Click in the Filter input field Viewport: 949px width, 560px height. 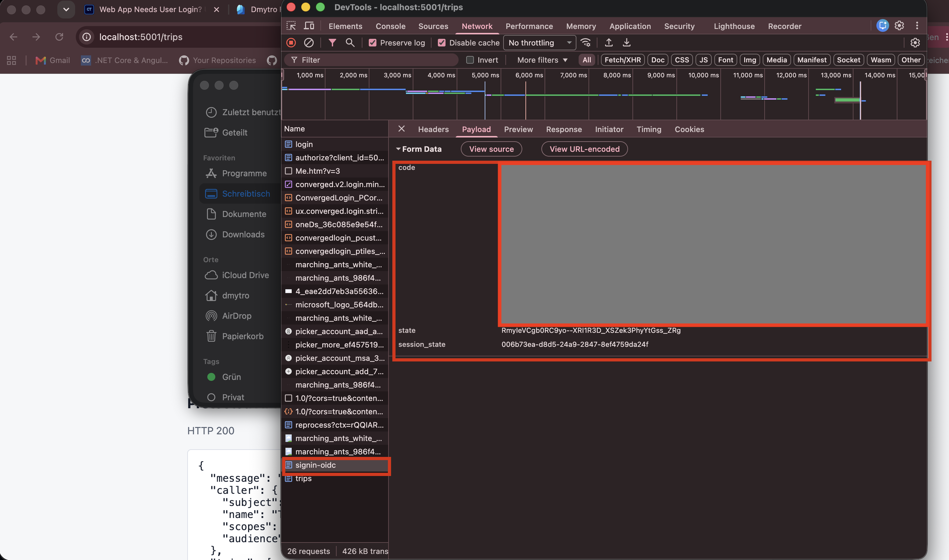(372, 60)
